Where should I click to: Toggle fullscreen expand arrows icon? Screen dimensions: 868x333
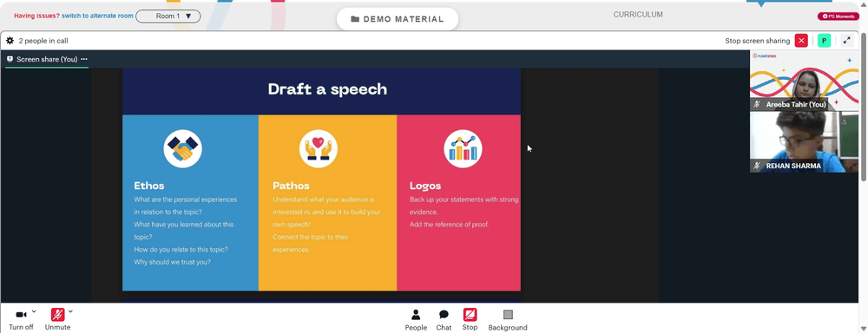847,41
